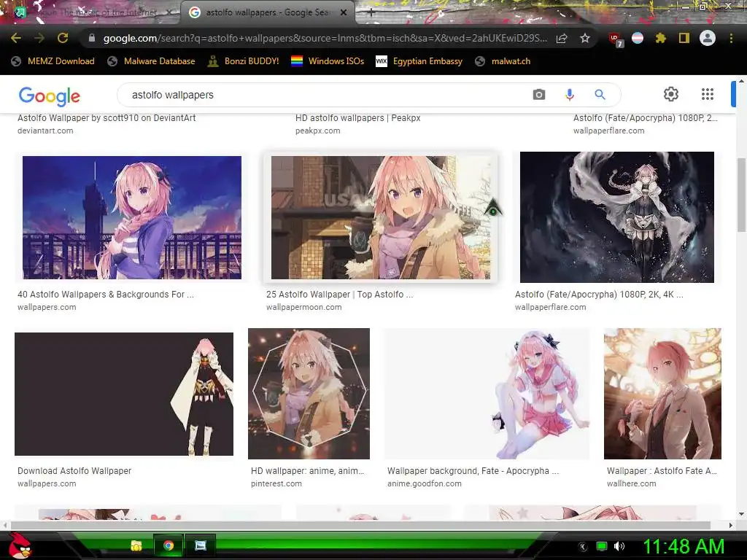Image resolution: width=747 pixels, height=560 pixels.
Task: Open the Egyptian Embassy bookmark
Action: [419, 61]
